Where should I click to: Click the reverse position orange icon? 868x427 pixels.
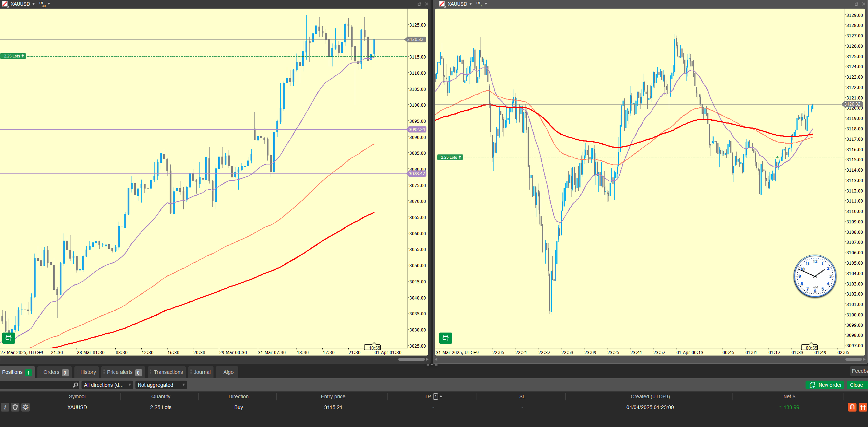tap(852, 407)
